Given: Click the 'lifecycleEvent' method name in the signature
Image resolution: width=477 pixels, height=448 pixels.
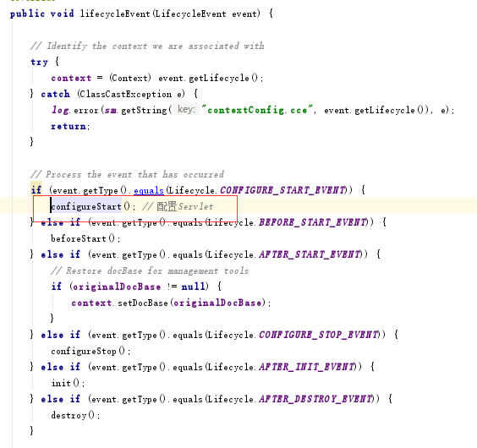Looking at the screenshot, I should coord(115,14).
